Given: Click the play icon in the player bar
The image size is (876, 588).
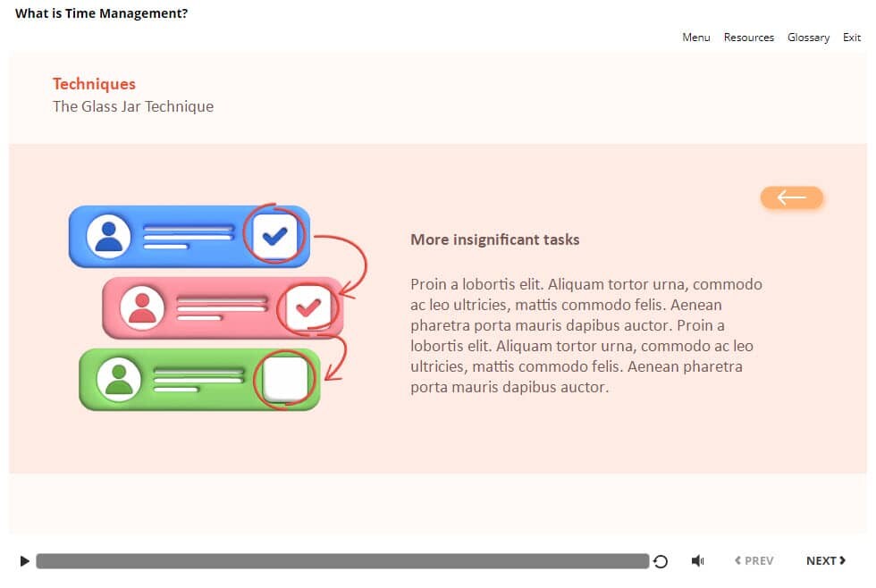Looking at the screenshot, I should point(24,560).
